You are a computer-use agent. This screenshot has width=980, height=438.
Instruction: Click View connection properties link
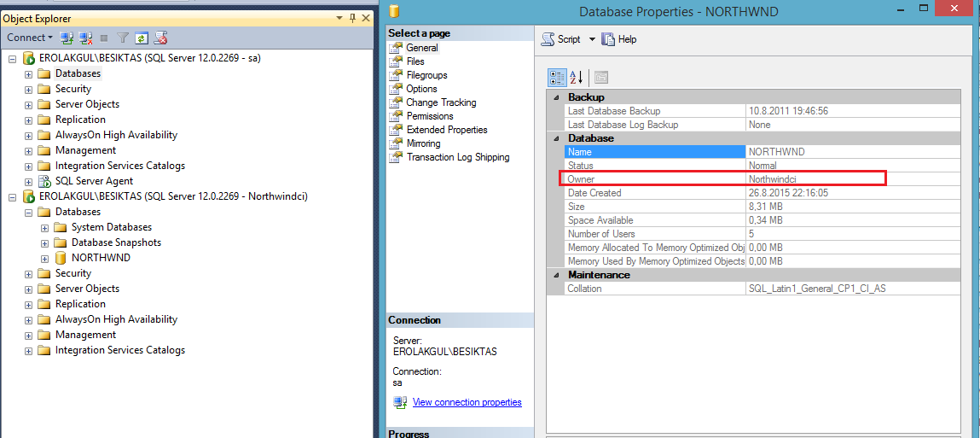coord(467,402)
